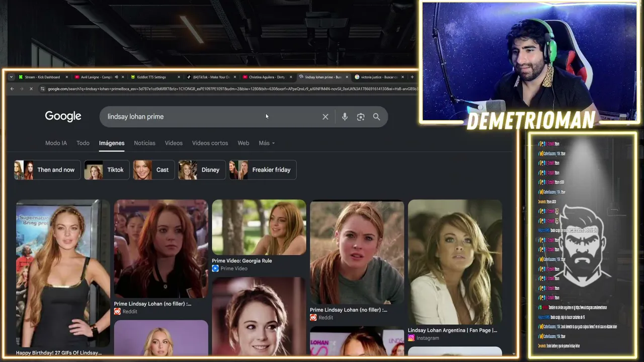This screenshot has width=644, height=362.
Task: Apply the 'Then and now' filter chip
Action: click(x=47, y=170)
